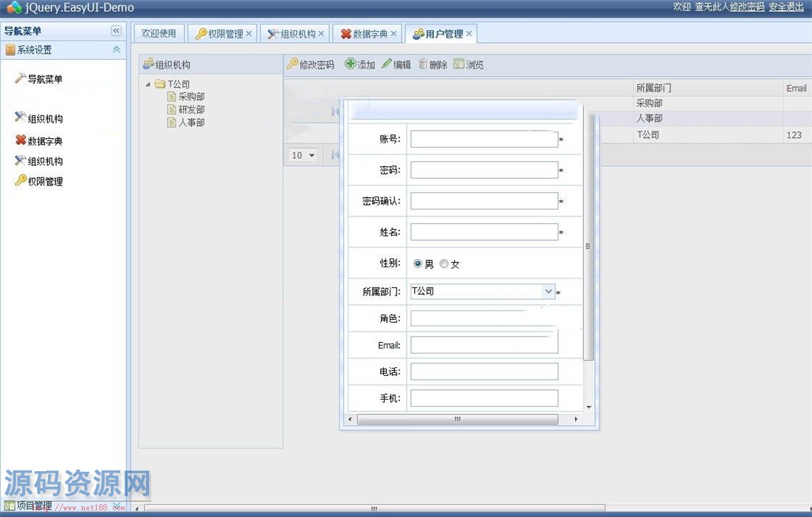Select the 女 gender radio button

pos(444,264)
